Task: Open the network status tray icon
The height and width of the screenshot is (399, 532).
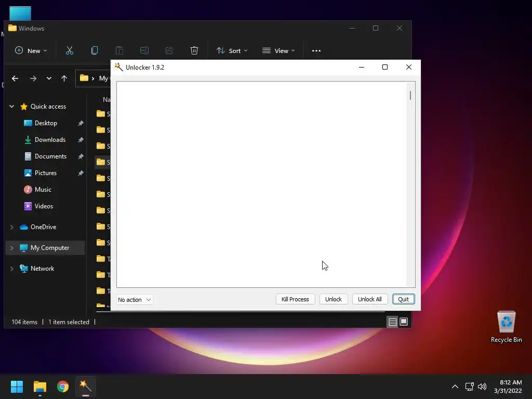Action: (470, 387)
